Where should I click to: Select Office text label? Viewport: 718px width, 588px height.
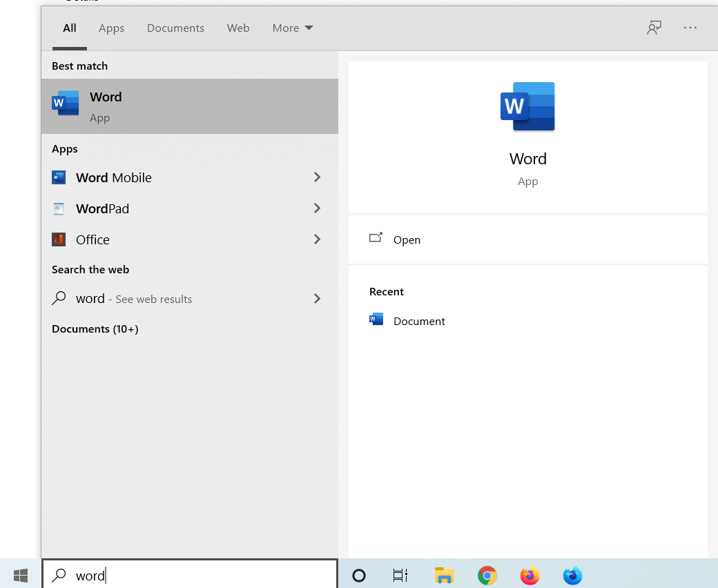93,239
